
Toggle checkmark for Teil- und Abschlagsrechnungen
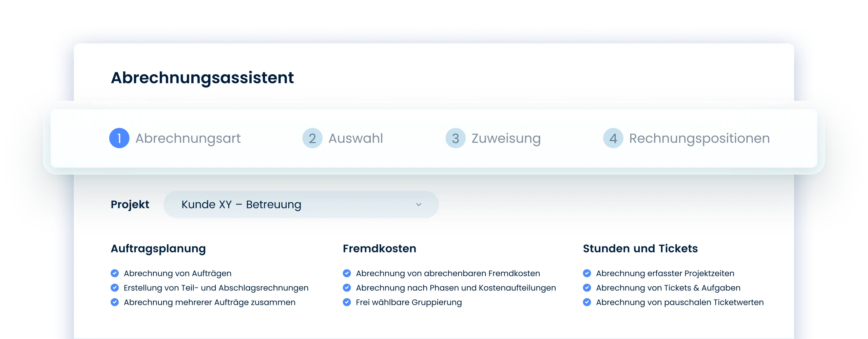point(115,288)
